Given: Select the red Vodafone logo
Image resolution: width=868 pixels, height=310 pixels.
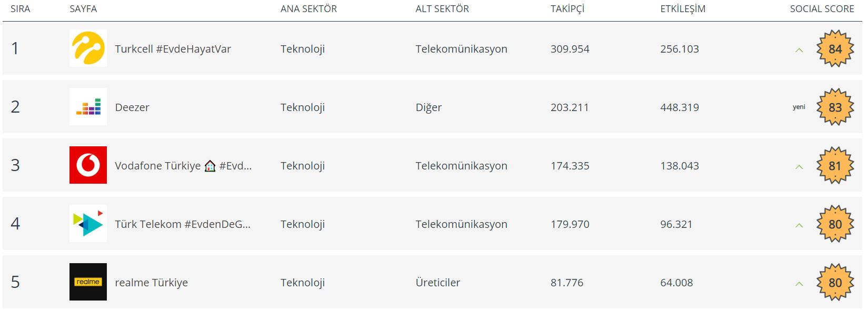Looking at the screenshot, I should pyautogui.click(x=88, y=165).
